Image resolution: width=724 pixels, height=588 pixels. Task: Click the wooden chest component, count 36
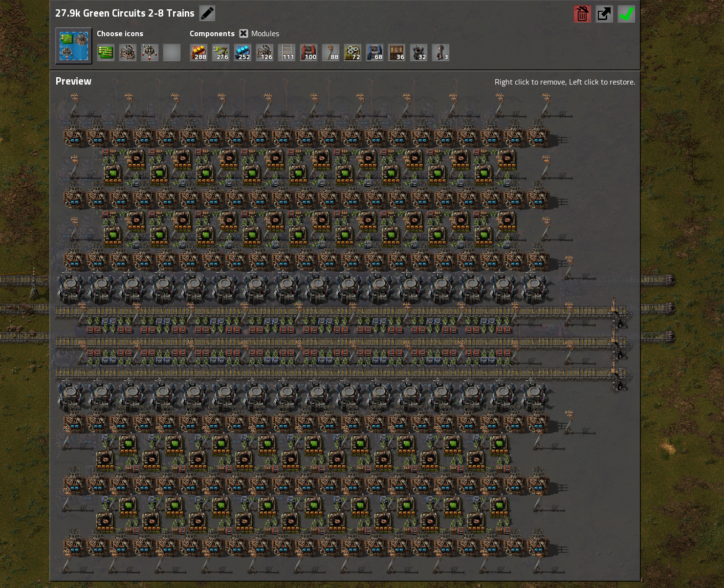396,52
